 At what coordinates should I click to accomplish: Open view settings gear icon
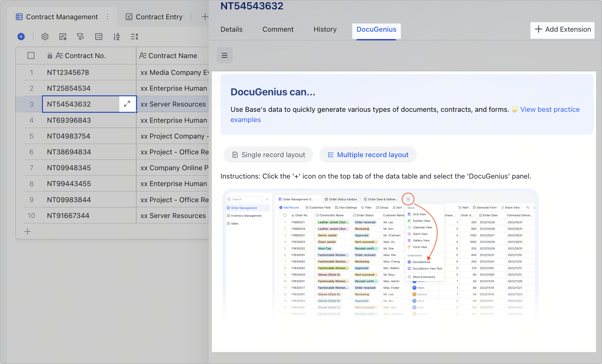pos(45,37)
